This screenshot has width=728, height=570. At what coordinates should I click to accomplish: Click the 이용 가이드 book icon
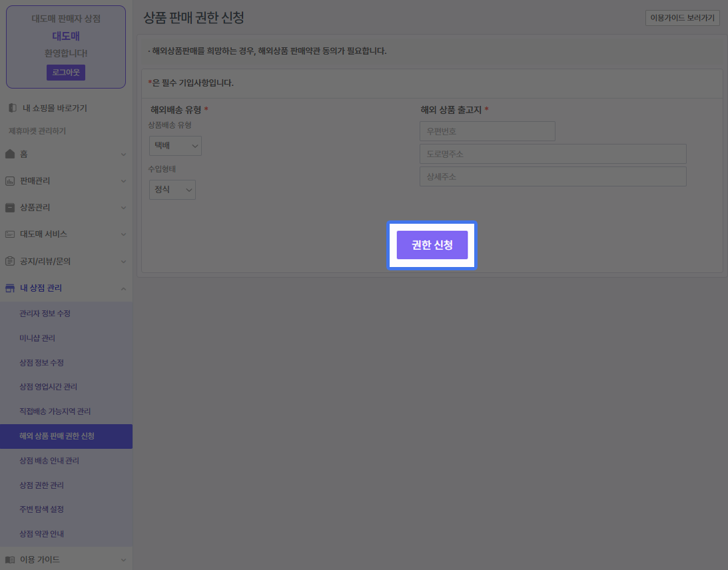tap(10, 559)
